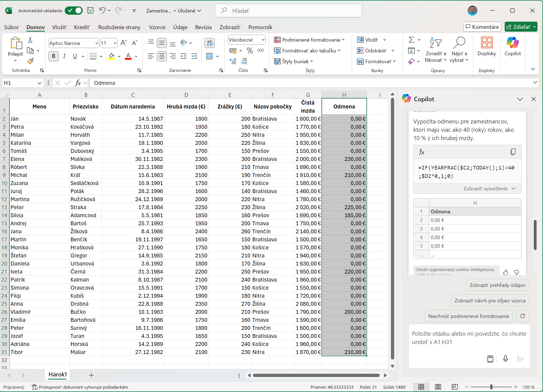
Task: Click the refresh suggestions icon in Copilot
Action: coord(522,316)
